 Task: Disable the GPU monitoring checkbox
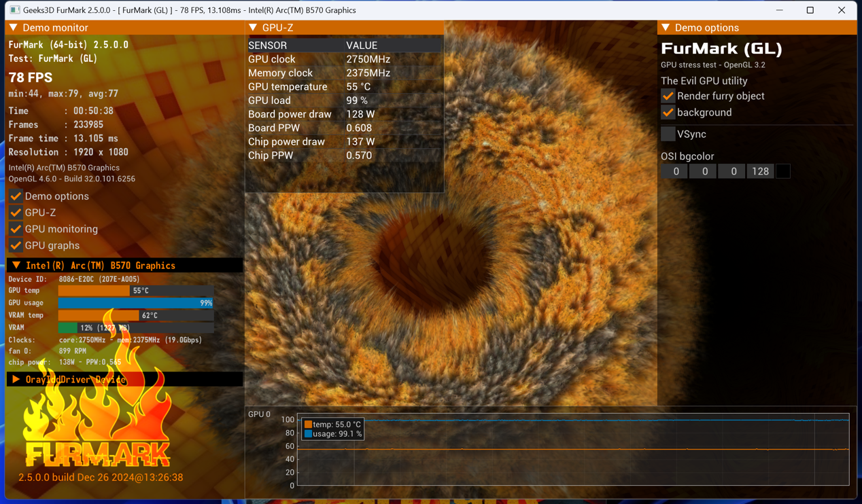coord(16,229)
